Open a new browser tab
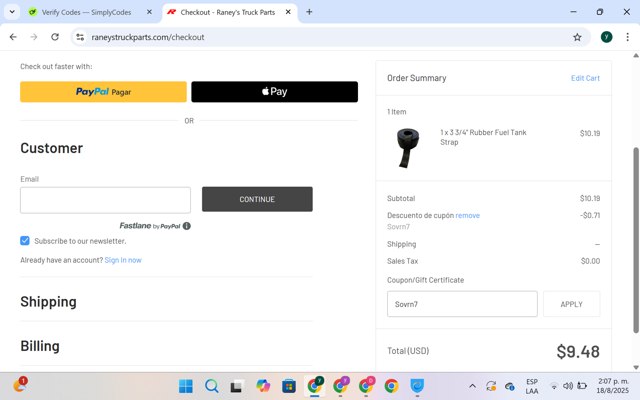 click(x=309, y=12)
